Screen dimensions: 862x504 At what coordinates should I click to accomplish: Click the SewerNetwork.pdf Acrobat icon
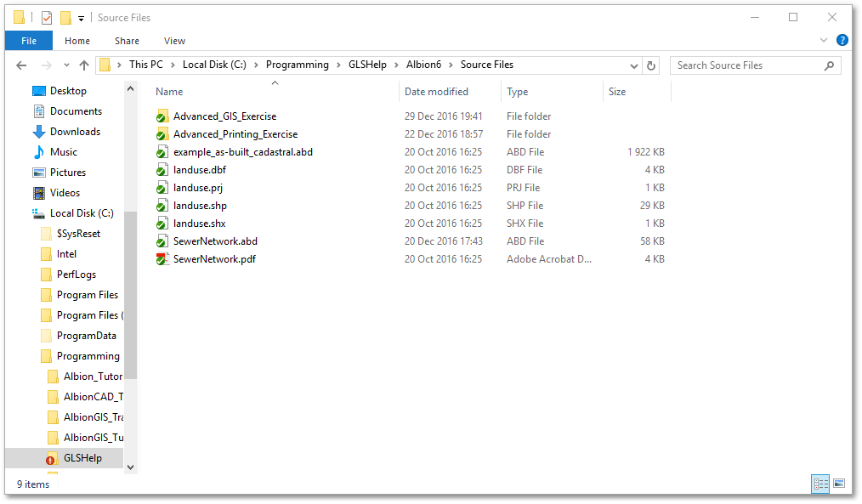point(162,259)
